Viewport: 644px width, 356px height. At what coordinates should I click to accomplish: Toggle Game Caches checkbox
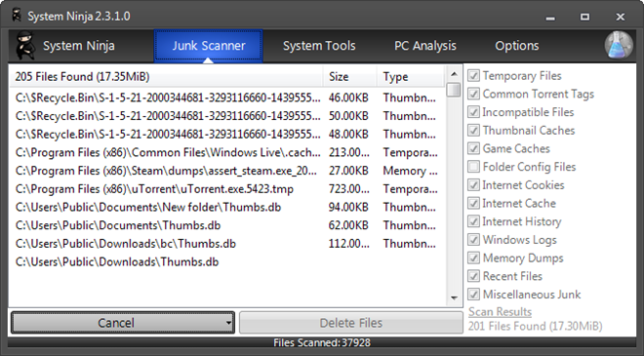tap(473, 148)
